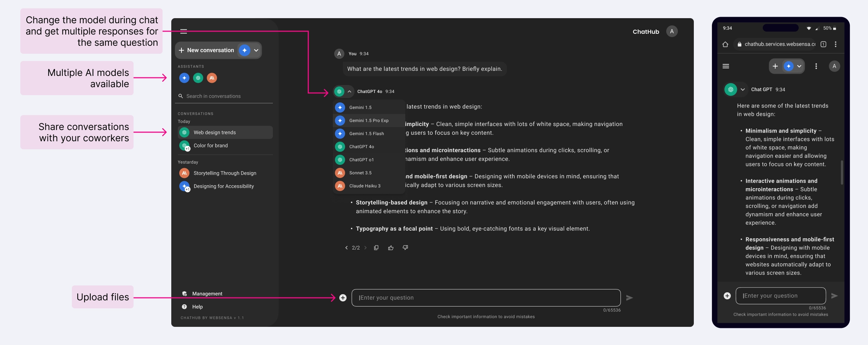Click the Help question mark icon

[184, 307]
